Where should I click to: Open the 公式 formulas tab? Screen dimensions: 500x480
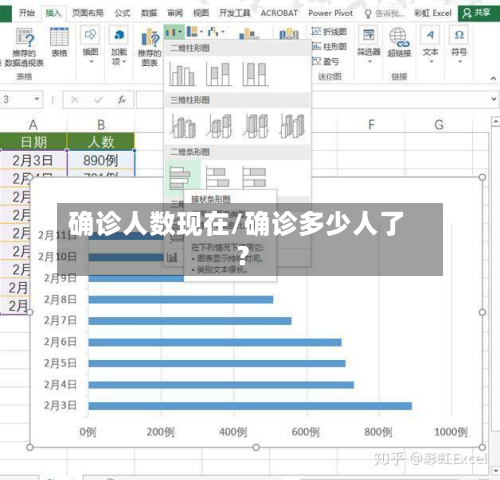pyautogui.click(x=122, y=13)
